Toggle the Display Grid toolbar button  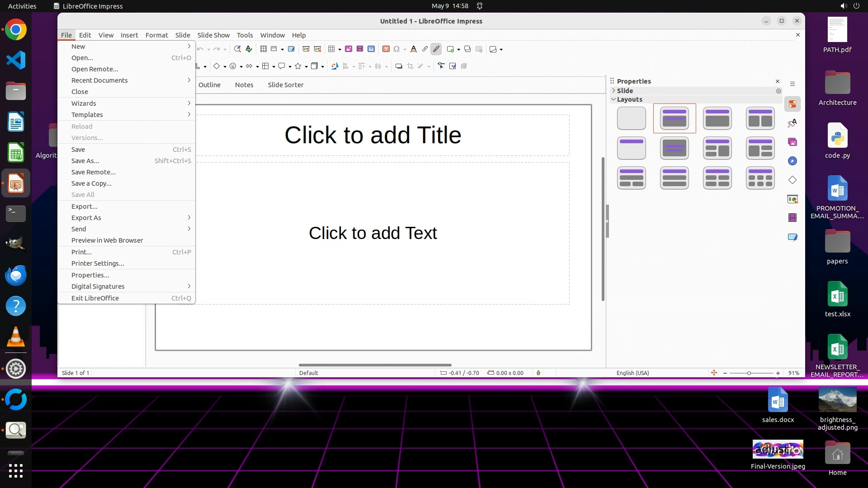(x=263, y=49)
